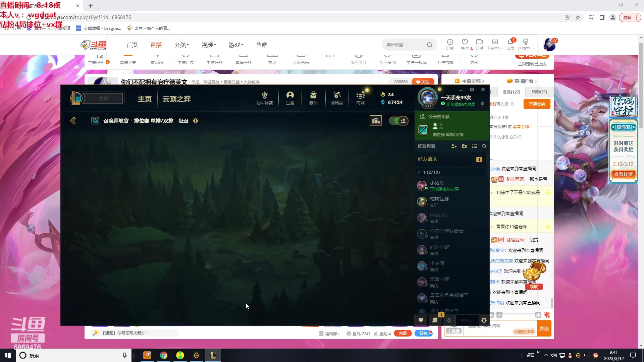
Task: Open League client settings gear
Action: [472, 89]
